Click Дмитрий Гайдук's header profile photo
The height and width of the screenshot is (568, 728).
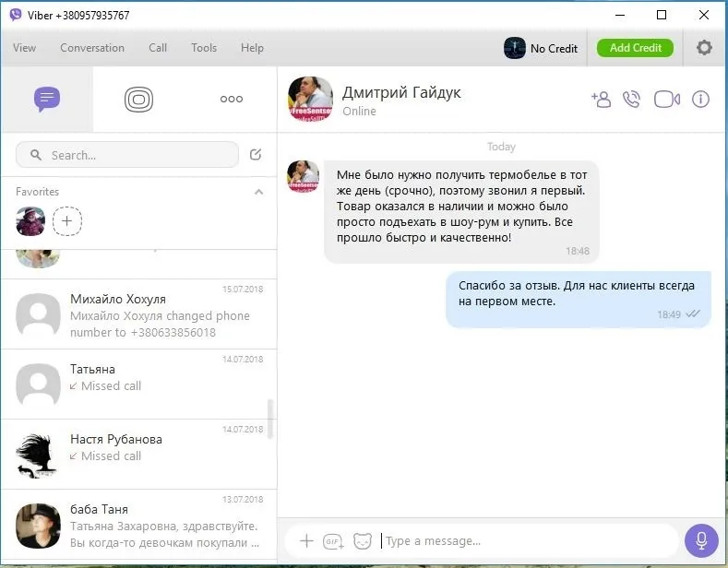(x=310, y=99)
